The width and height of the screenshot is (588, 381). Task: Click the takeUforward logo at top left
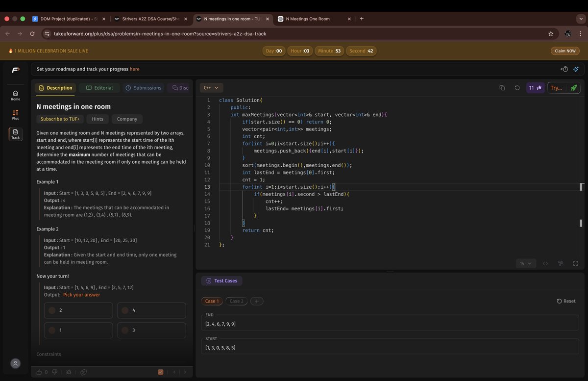coord(16,70)
